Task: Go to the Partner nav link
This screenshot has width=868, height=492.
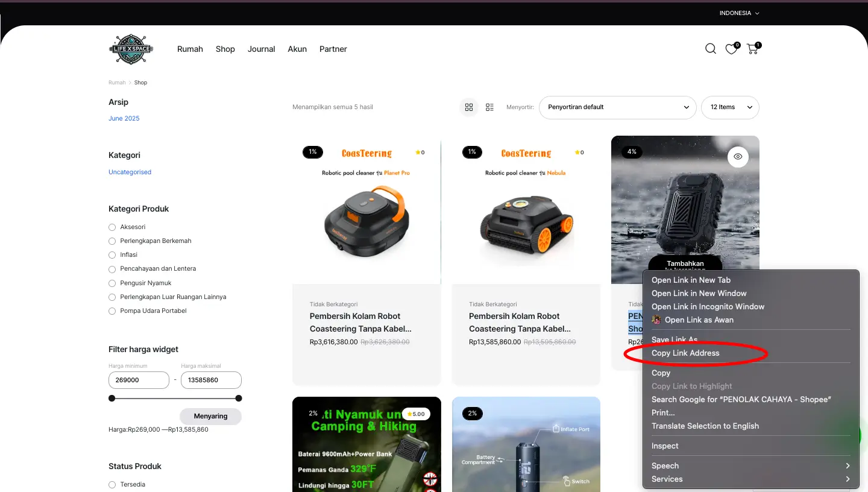Action: [x=333, y=49]
